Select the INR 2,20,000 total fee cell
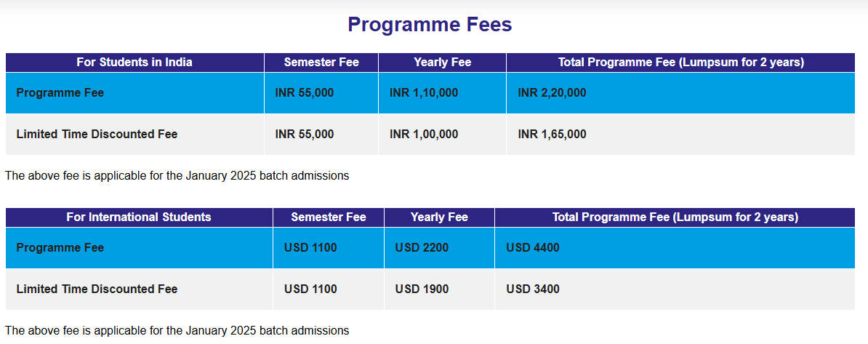Screen dimensions: 868x344 click(552, 93)
